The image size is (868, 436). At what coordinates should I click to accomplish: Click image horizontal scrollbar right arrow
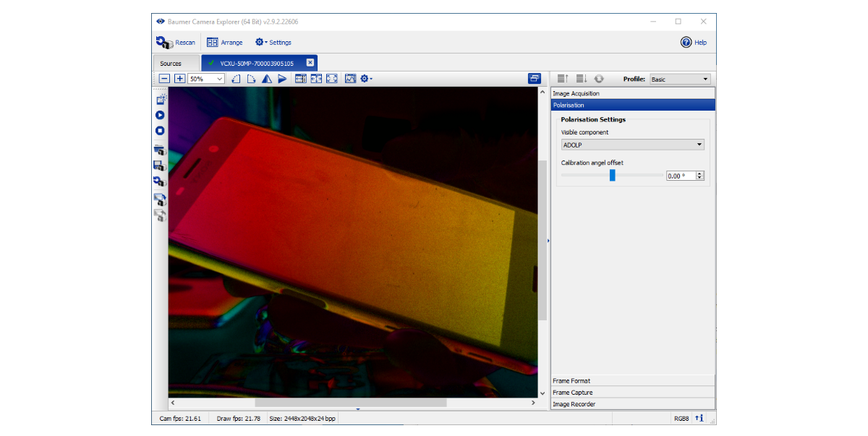(535, 403)
